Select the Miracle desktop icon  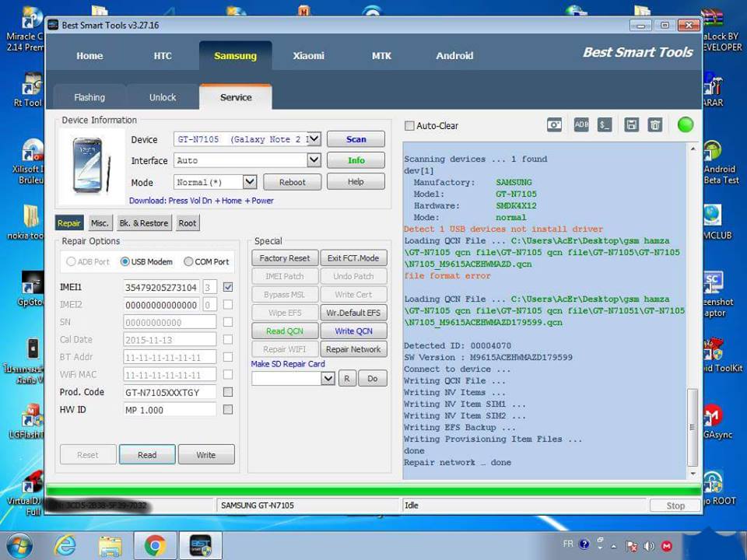click(x=26, y=29)
